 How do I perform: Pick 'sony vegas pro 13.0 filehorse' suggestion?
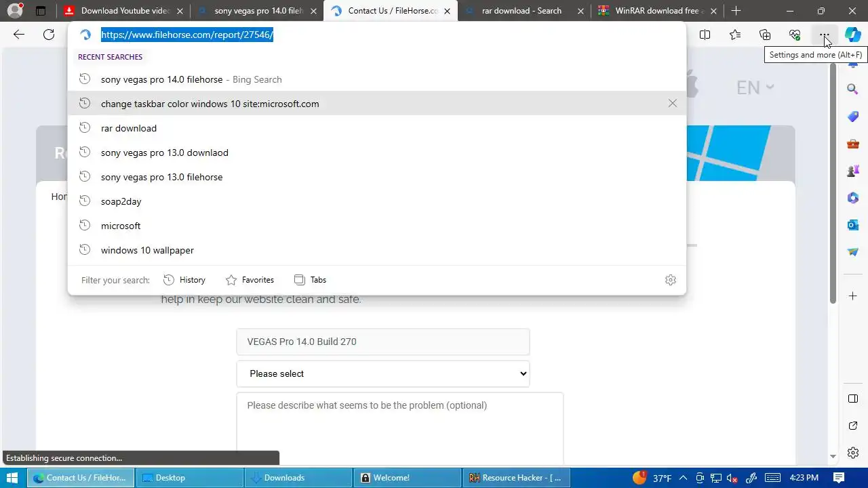point(377,177)
